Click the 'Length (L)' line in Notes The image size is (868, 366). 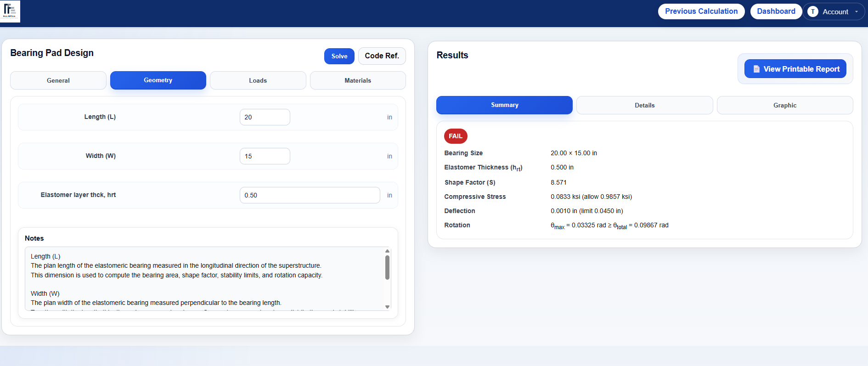[x=45, y=256]
